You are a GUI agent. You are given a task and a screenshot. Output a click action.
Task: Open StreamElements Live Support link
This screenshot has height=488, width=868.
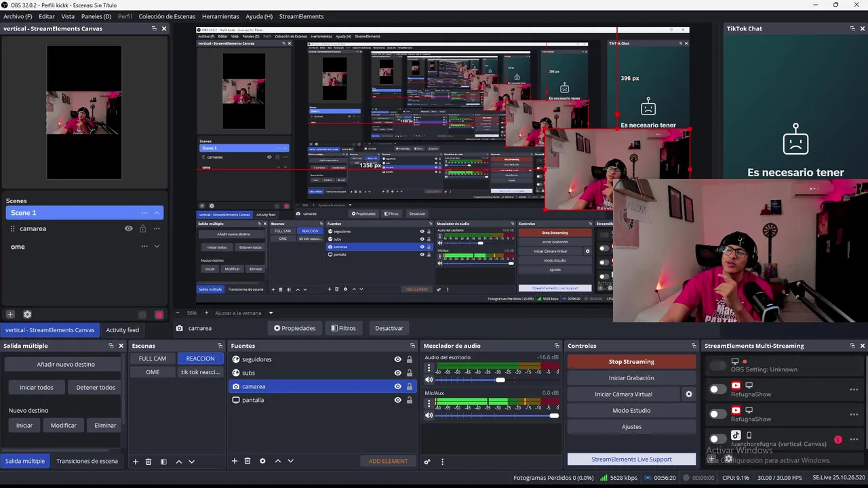tap(631, 460)
